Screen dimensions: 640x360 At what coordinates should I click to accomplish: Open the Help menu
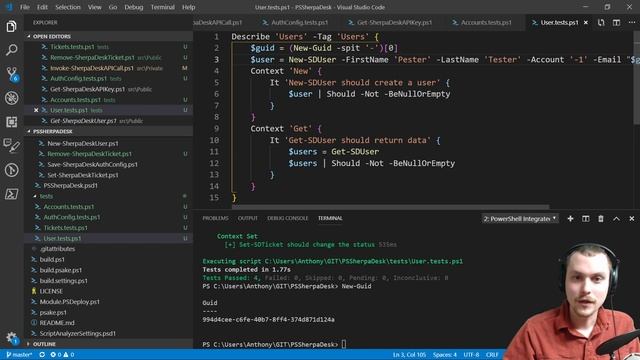pos(188,7)
